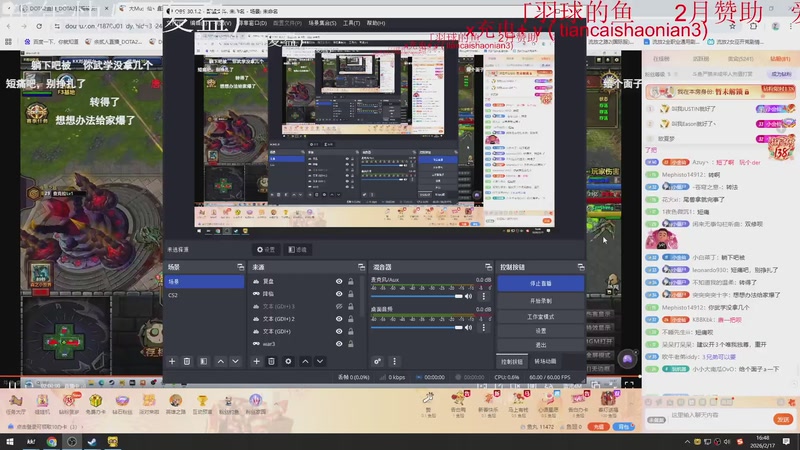The height and width of the screenshot is (450, 800).
Task: Adjust 麦克风/Aux volume slider
Action: coord(416,296)
